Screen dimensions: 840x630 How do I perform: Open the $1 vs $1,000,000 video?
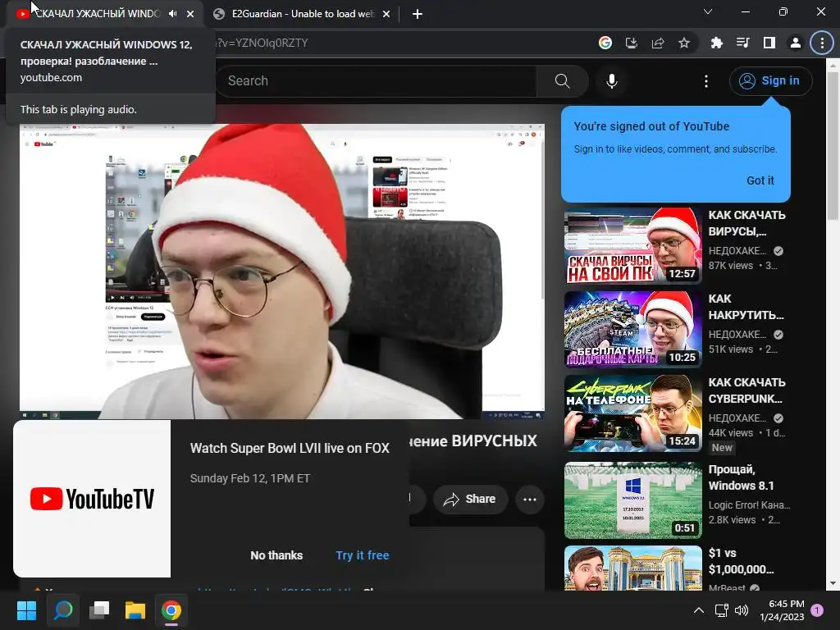(x=741, y=561)
